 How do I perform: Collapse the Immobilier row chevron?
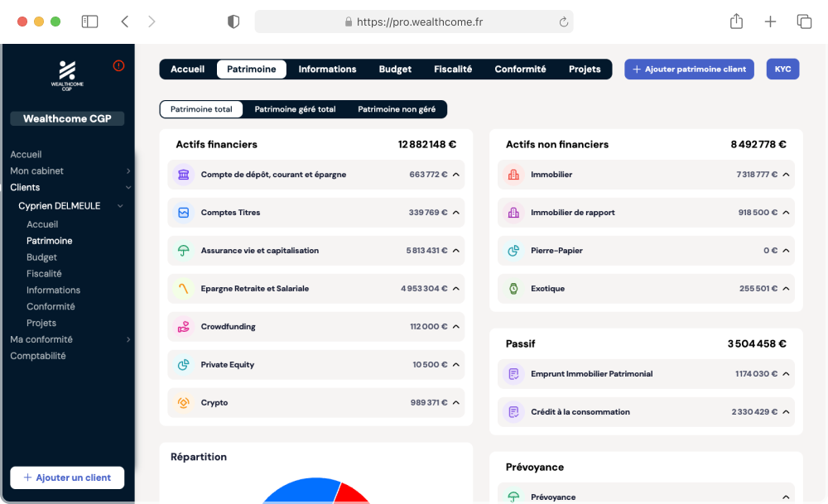coord(787,175)
